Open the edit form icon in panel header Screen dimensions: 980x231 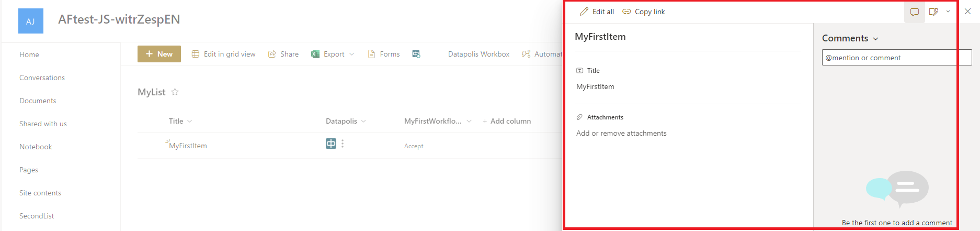933,12
